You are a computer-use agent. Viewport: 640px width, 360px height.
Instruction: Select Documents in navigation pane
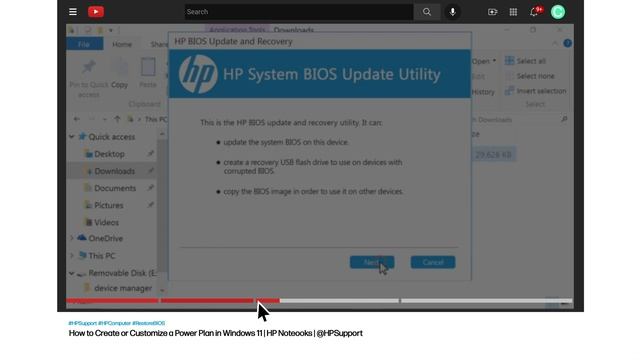coord(115,188)
